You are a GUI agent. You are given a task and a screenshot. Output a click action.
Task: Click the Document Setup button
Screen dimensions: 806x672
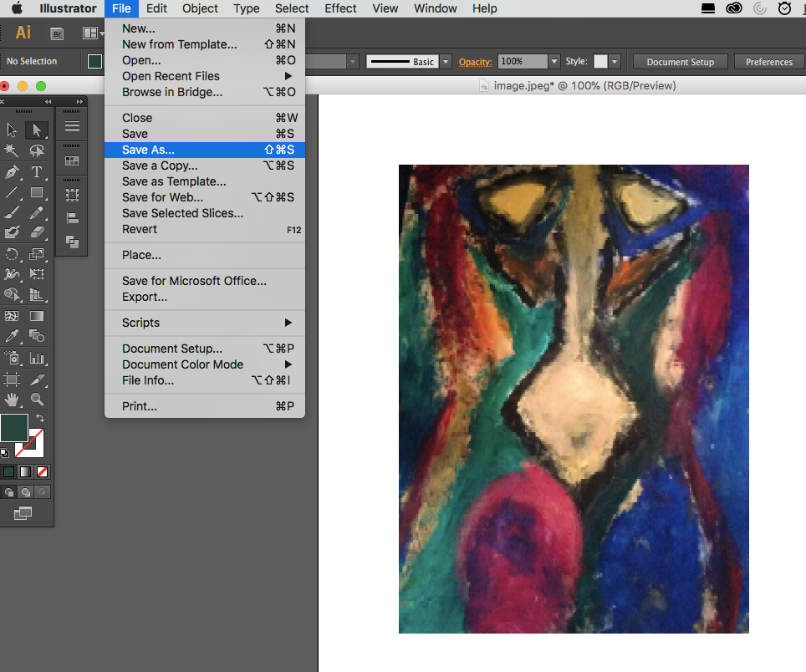pyautogui.click(x=680, y=62)
